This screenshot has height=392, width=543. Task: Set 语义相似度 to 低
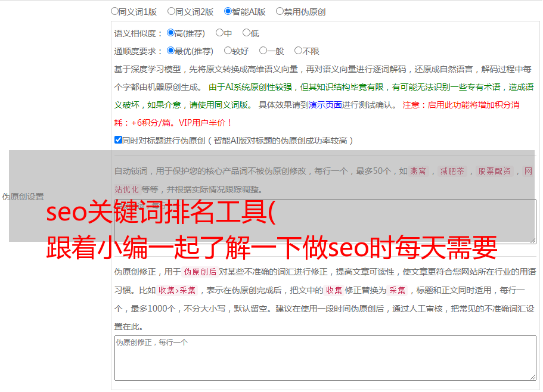(x=246, y=33)
